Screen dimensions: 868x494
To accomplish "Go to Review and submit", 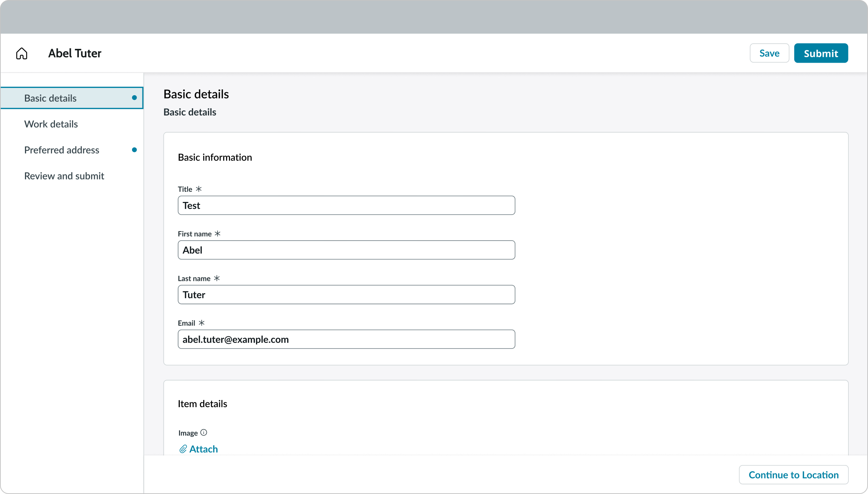I will (64, 176).
